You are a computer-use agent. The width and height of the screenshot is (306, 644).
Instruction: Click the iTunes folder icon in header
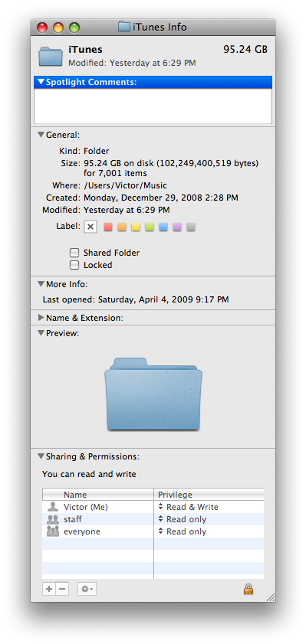pyautogui.click(x=50, y=56)
